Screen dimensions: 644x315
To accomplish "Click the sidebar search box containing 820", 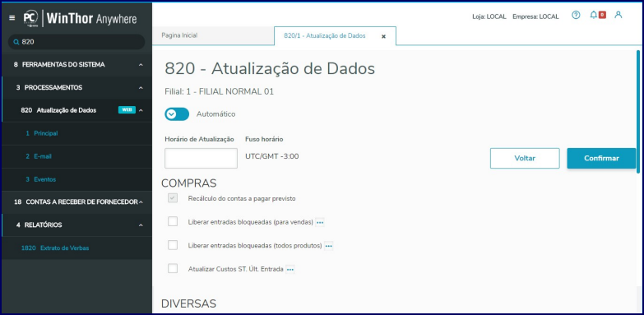I will [x=76, y=42].
